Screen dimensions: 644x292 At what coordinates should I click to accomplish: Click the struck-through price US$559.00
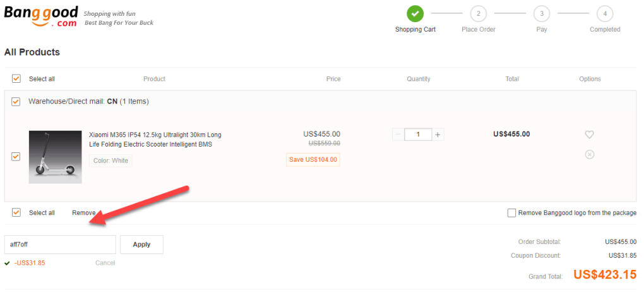pos(325,143)
